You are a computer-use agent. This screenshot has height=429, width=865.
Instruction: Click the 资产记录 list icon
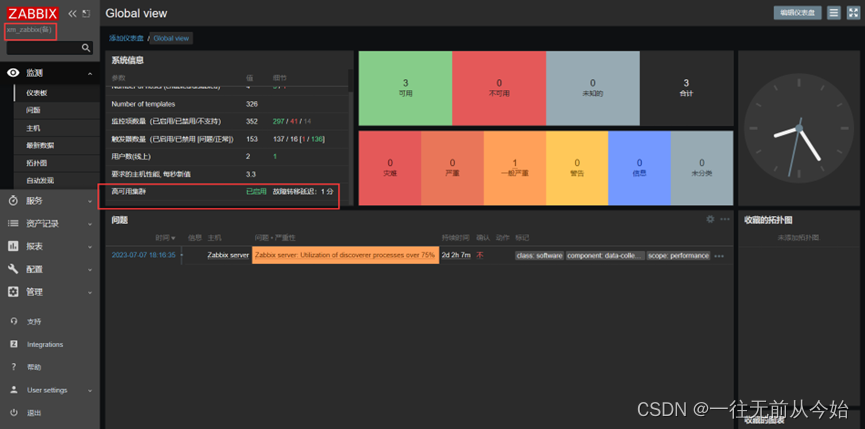point(14,223)
